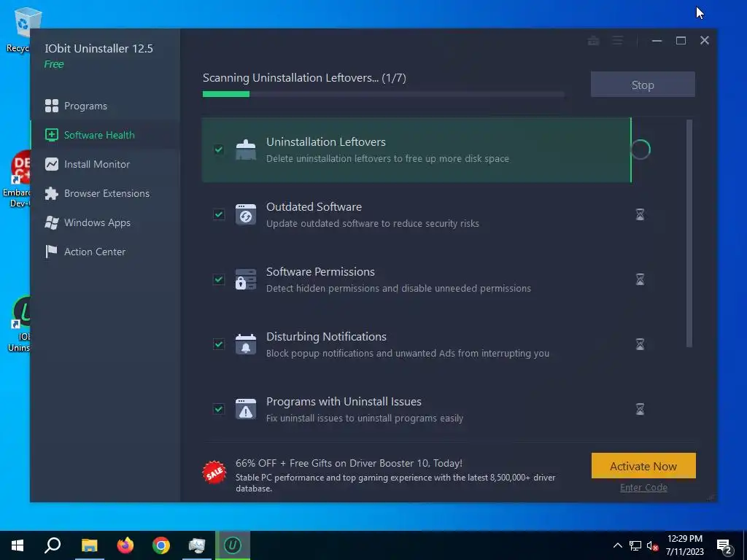Click the Software Health plus icon

click(x=52, y=135)
